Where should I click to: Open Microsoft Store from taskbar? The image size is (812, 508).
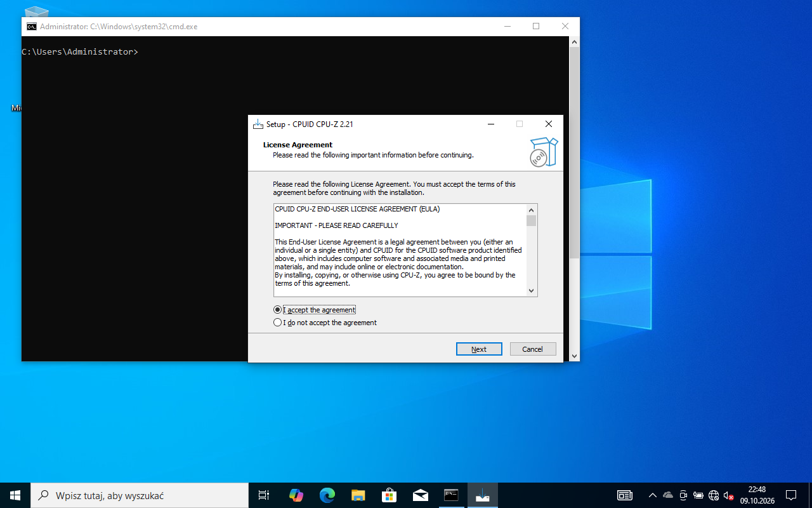click(x=390, y=495)
